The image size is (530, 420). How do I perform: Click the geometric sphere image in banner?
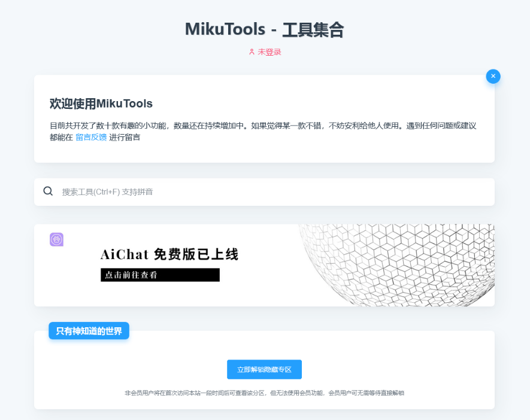pos(397,266)
